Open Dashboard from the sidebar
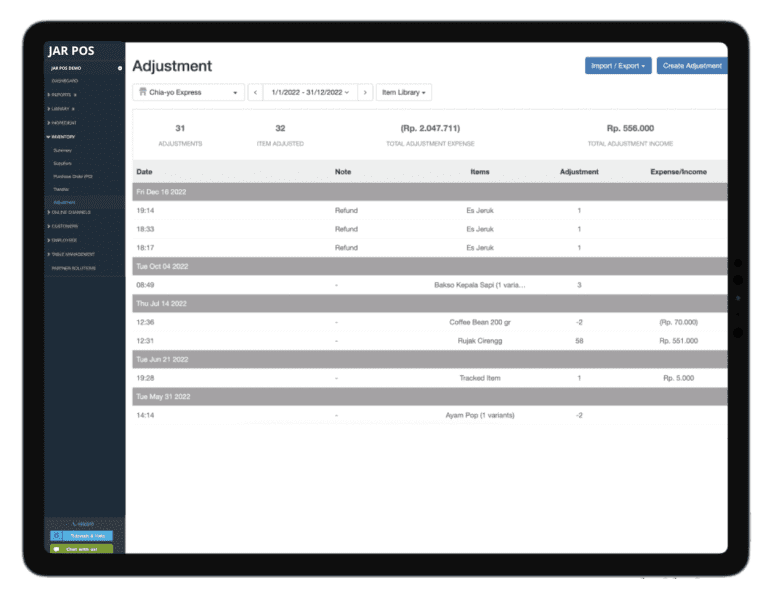Image resolution: width=768 pixels, height=594 pixels. [65, 80]
